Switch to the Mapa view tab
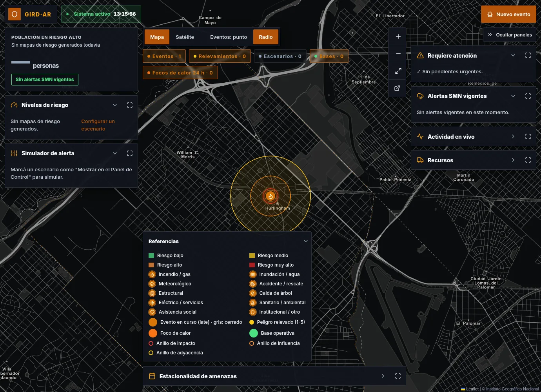This screenshot has height=392, width=541. click(157, 37)
